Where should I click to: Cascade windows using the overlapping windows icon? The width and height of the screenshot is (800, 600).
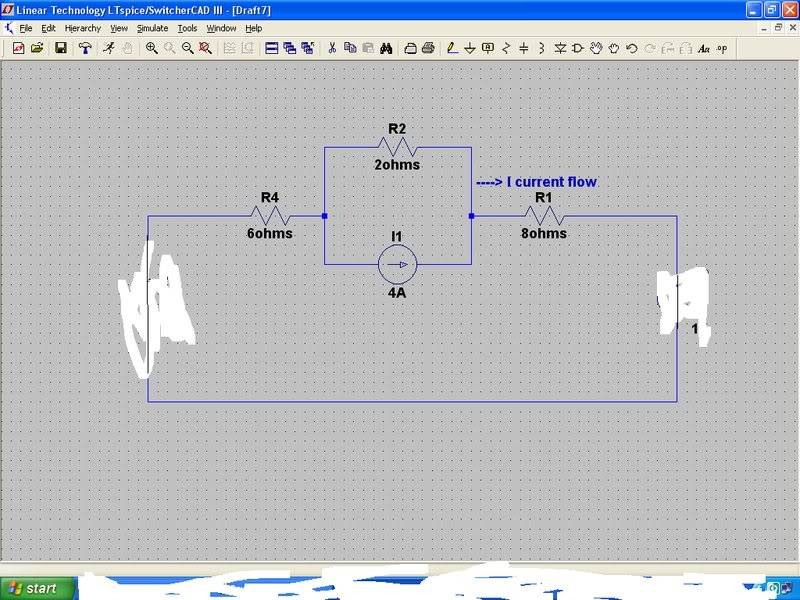click(x=289, y=48)
